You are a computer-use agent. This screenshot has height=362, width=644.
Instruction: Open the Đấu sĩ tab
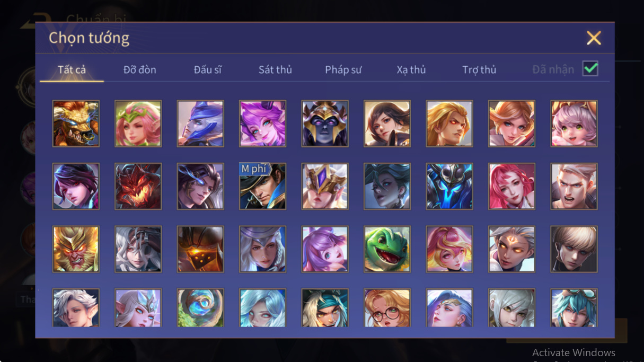click(208, 69)
